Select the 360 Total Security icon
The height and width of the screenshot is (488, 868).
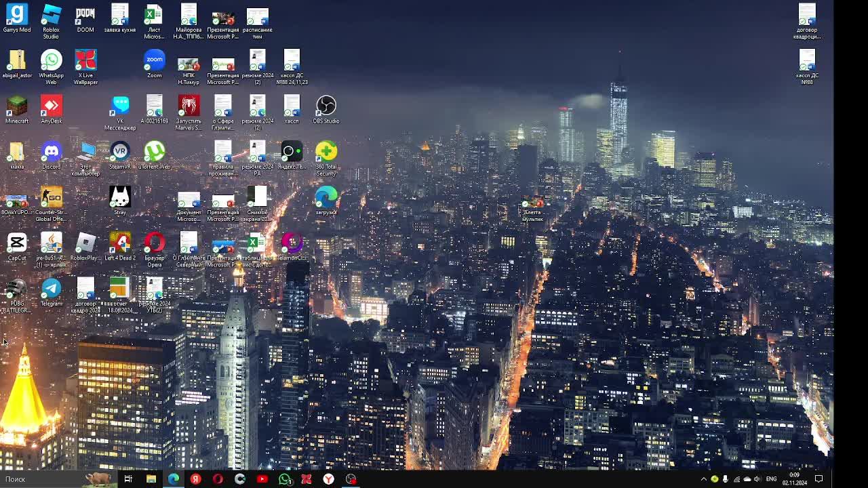click(326, 159)
